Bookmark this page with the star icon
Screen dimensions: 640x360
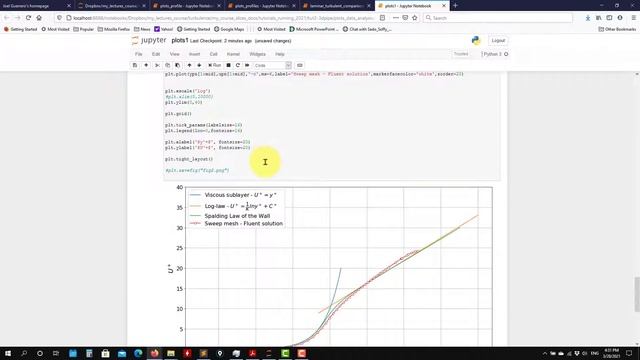click(415, 18)
